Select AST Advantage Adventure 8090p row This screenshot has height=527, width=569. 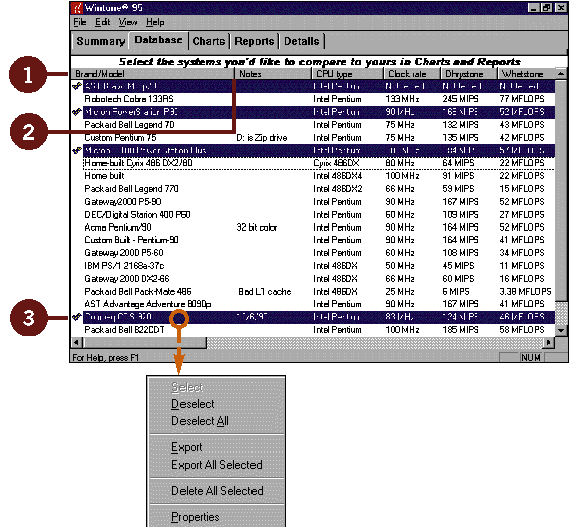(x=319, y=304)
